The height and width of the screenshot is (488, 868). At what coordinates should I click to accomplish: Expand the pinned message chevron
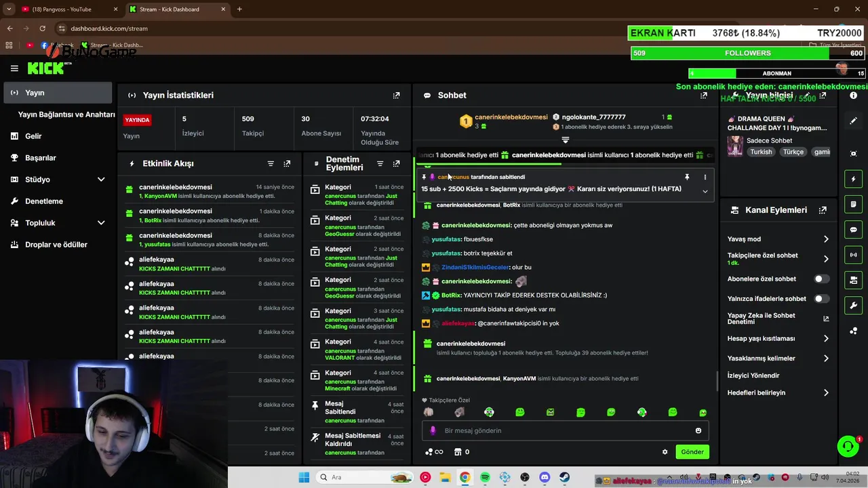pos(705,192)
